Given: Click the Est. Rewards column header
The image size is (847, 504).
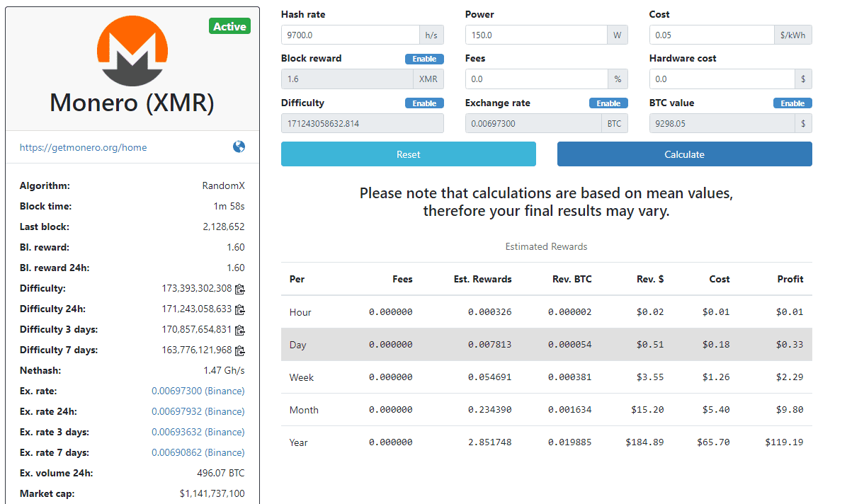Looking at the screenshot, I should point(482,280).
